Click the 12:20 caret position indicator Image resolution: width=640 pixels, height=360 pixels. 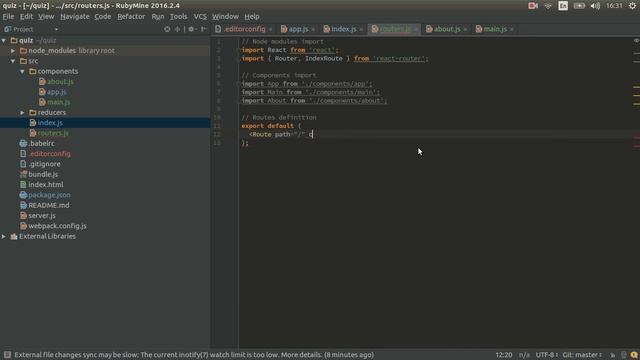(x=504, y=355)
